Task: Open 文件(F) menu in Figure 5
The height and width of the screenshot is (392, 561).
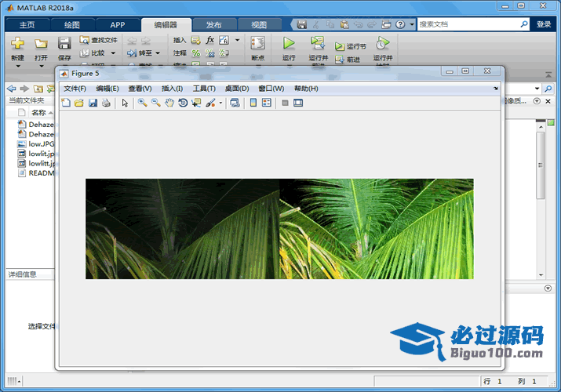Action: 75,89
